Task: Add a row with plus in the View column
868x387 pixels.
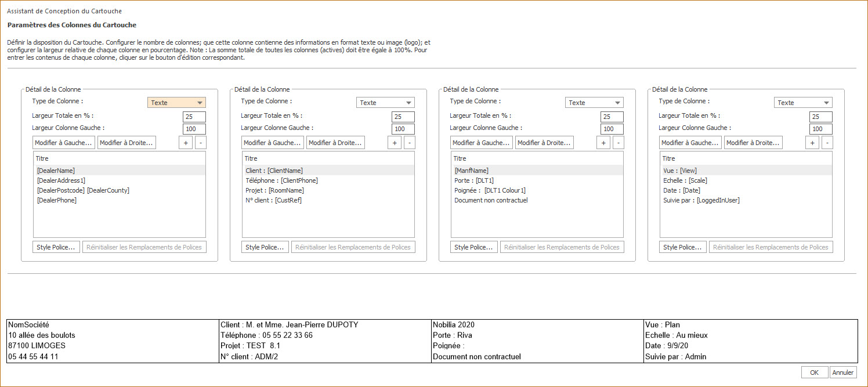Action: 812,143
